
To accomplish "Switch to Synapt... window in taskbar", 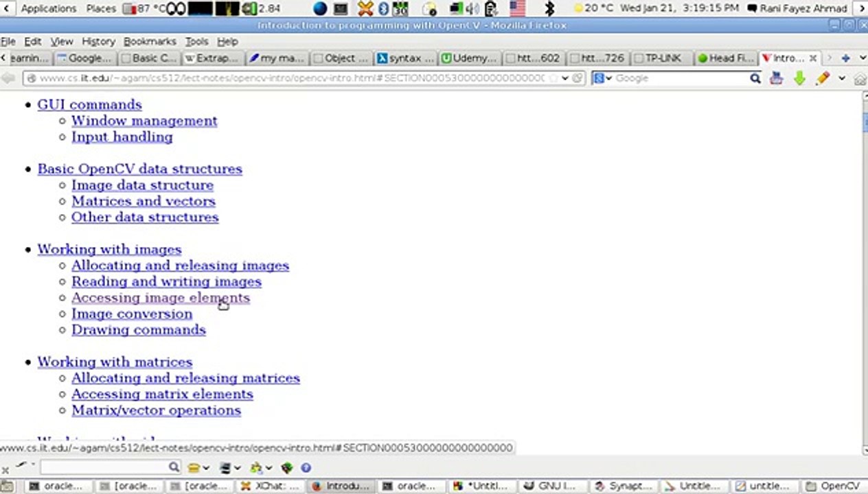I will click(625, 486).
